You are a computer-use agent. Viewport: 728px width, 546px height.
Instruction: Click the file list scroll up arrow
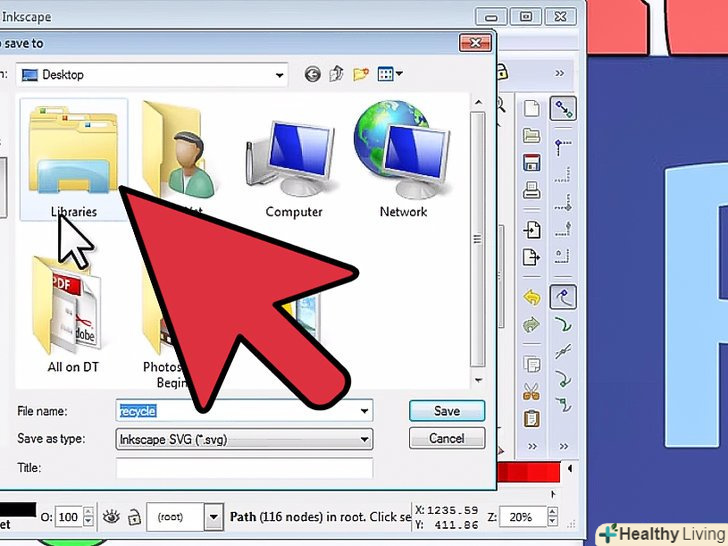coord(478,102)
